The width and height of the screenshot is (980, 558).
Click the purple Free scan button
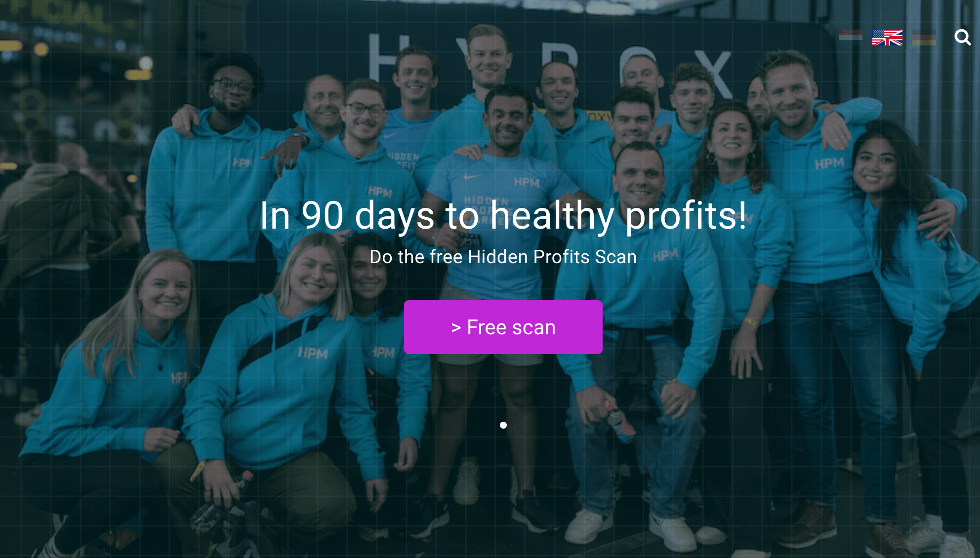coord(503,327)
